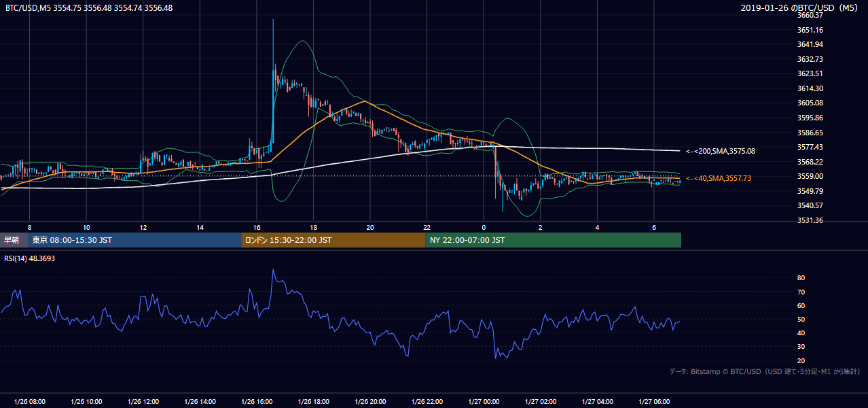This screenshot has width=868, height=408.
Task: Click hour 4 on the price chart axis
Action: [x=596, y=226]
